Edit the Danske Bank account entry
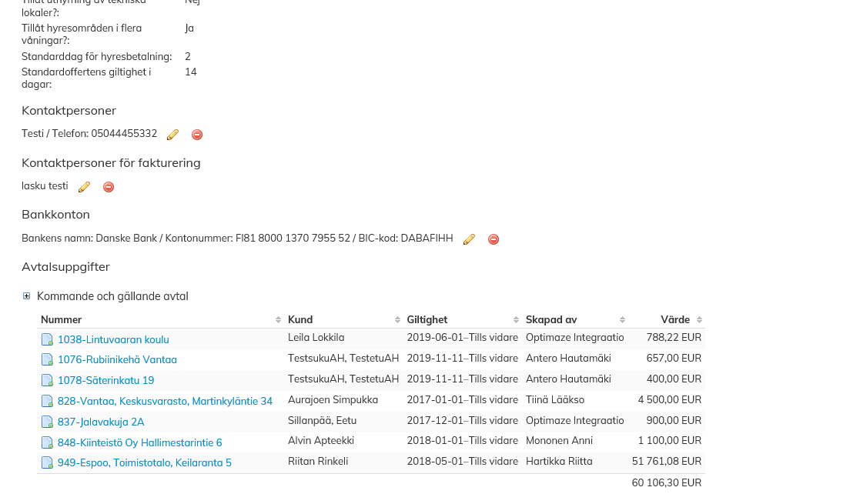 (x=469, y=239)
